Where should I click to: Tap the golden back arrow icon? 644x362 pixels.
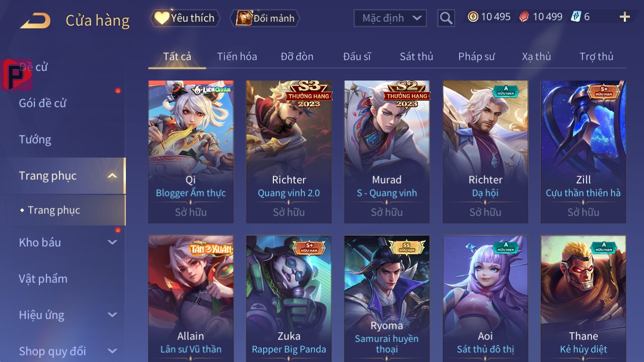click(x=35, y=21)
